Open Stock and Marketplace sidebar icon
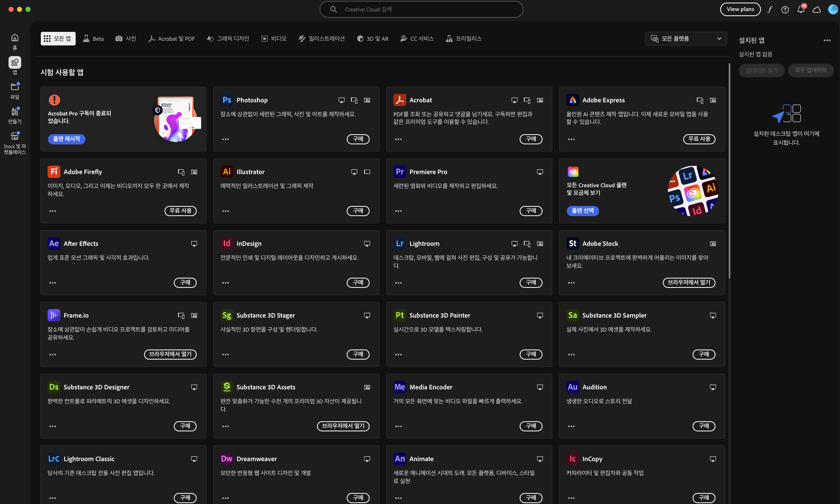840x504 pixels. click(15, 142)
